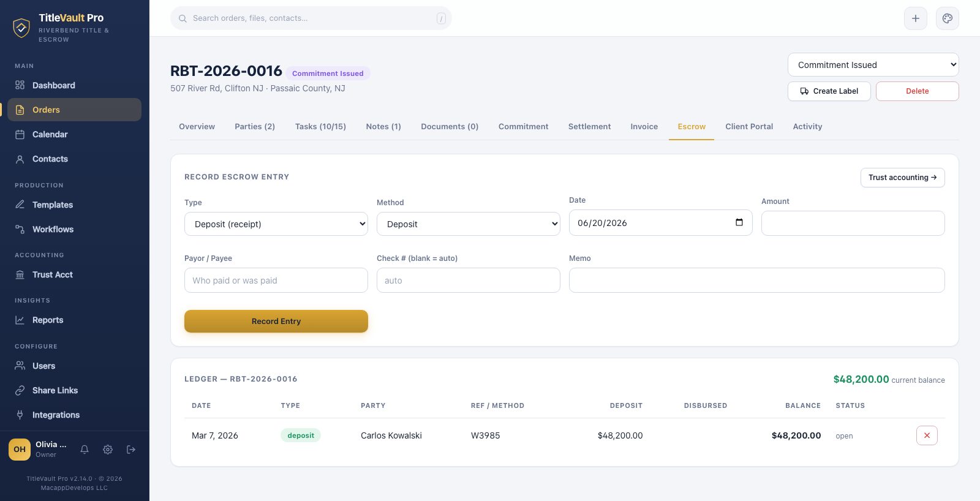Open the date picker calendar icon
Screen dimensions: 980x501
click(x=739, y=222)
